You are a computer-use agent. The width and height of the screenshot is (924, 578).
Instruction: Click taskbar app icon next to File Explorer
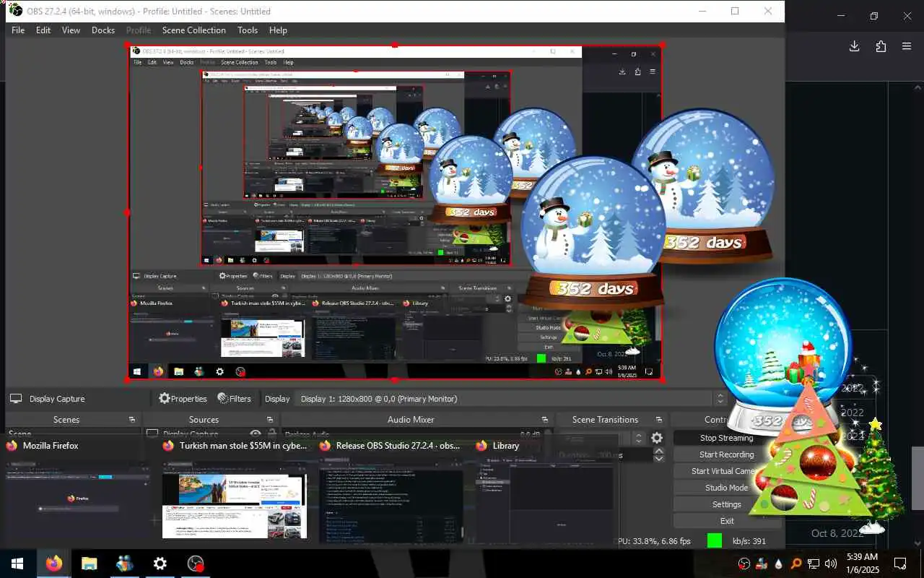click(124, 564)
